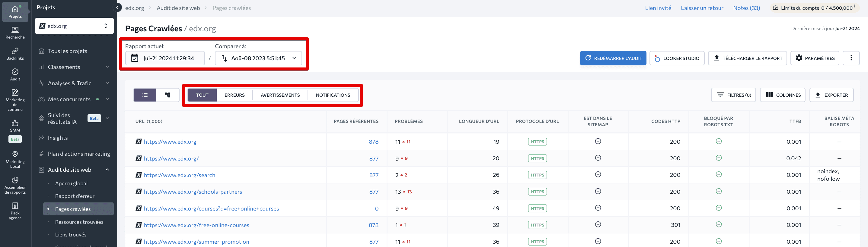Sort by PROBLÈMES column header
Viewport: 868px width, 247px height.
point(408,121)
